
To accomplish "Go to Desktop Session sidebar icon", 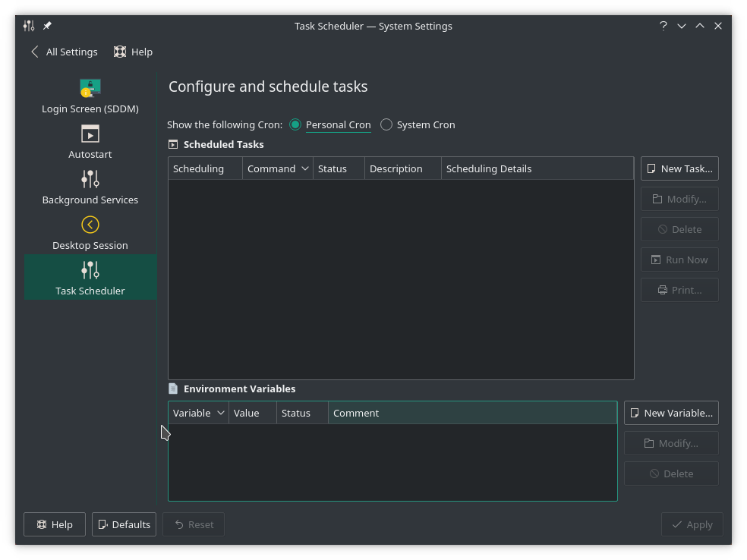I will [90, 225].
